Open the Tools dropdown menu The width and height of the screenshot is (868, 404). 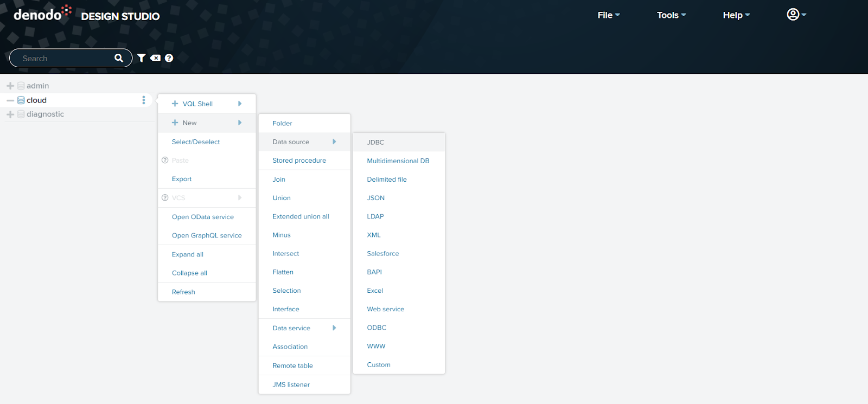pos(672,15)
